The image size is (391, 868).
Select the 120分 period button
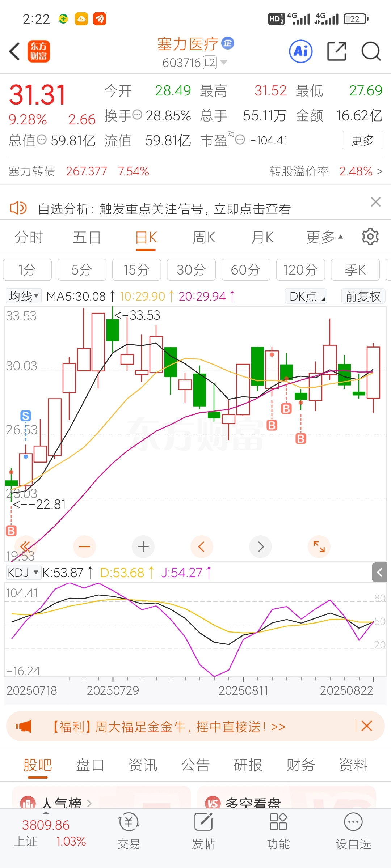tap(300, 269)
